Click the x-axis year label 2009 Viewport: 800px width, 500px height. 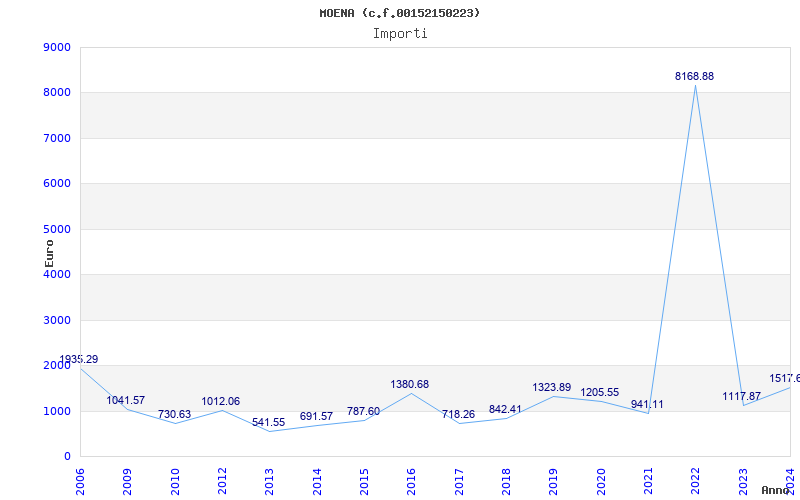click(128, 482)
